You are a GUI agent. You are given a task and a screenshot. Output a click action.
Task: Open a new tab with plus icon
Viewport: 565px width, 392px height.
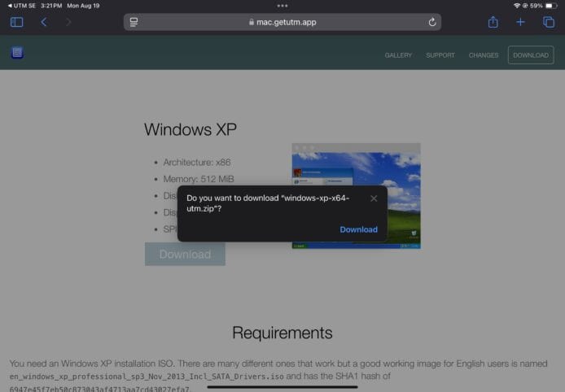(x=520, y=22)
